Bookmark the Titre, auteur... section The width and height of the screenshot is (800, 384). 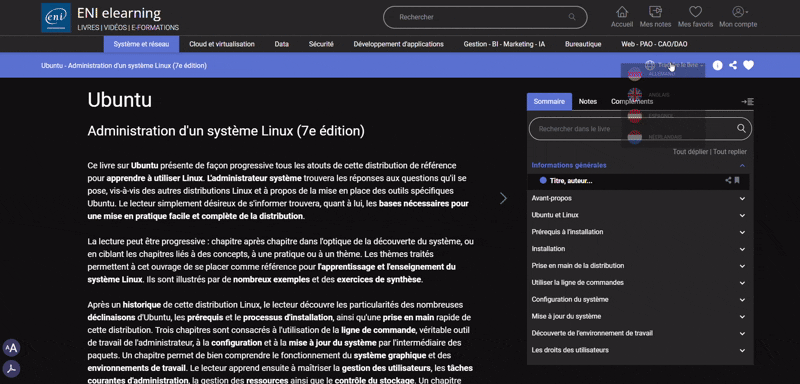pos(737,181)
